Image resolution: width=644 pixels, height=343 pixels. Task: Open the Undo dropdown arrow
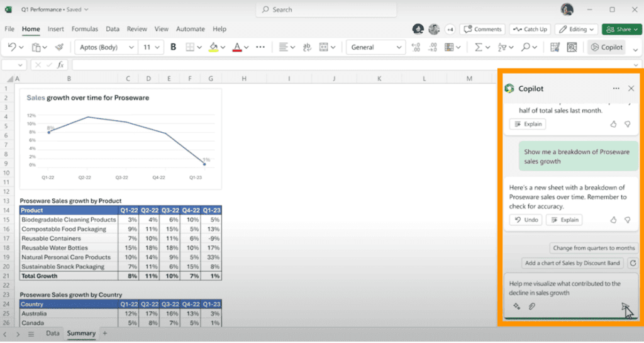[21, 47]
